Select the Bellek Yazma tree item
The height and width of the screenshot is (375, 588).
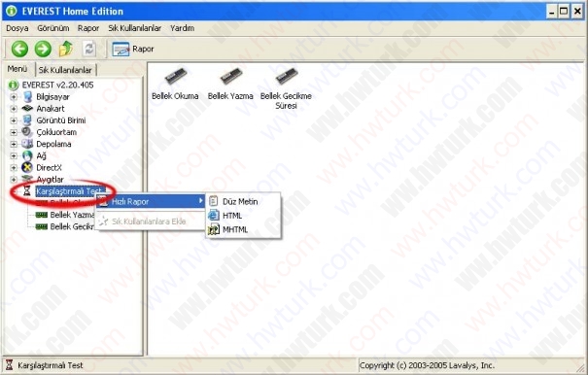[x=72, y=215]
